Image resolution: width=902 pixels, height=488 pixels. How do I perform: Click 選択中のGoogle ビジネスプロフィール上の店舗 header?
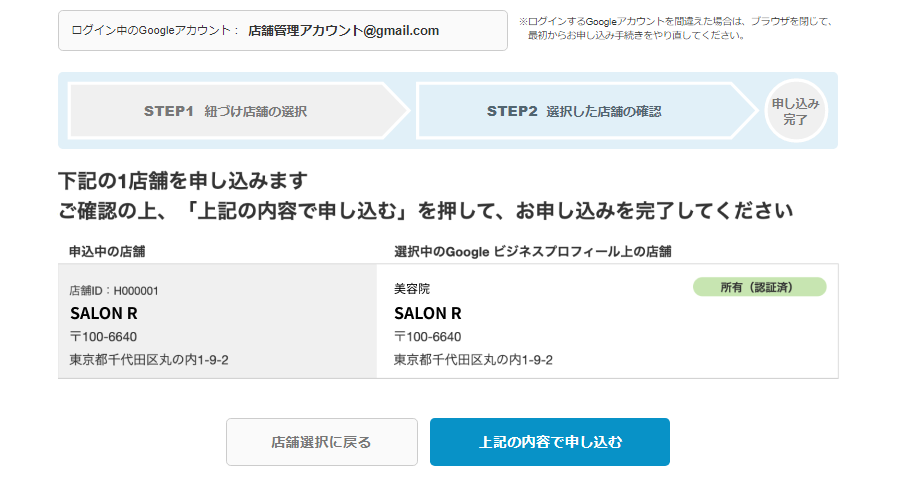pyautogui.click(x=533, y=250)
